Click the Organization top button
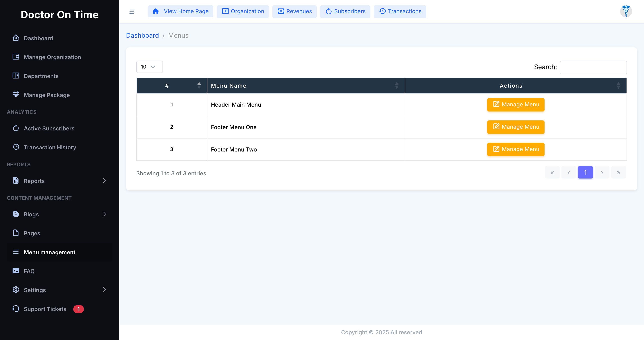Image resolution: width=644 pixels, height=340 pixels. (243, 11)
